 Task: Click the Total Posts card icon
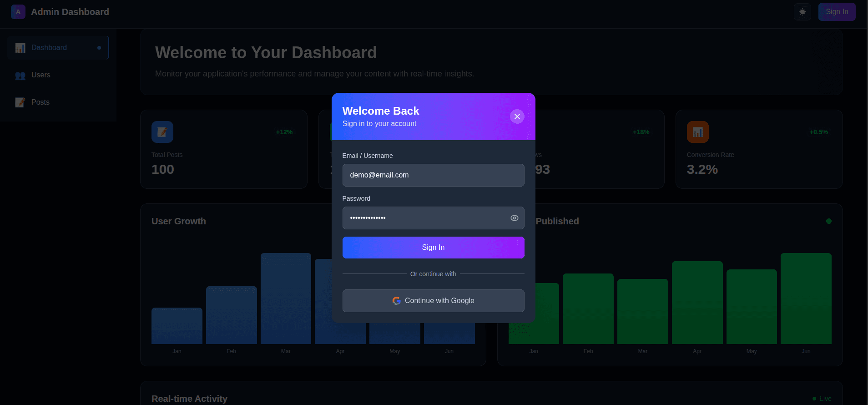tap(162, 132)
